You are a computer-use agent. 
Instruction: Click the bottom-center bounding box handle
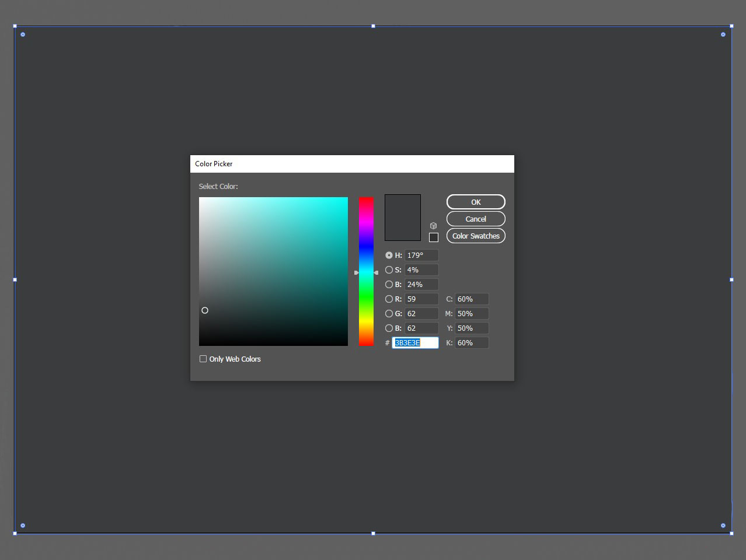click(374, 533)
